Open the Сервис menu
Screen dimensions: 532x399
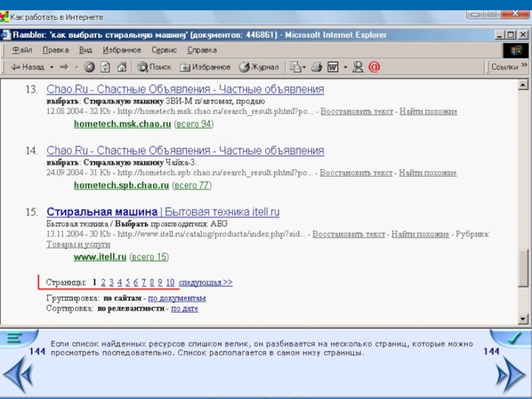tap(164, 51)
